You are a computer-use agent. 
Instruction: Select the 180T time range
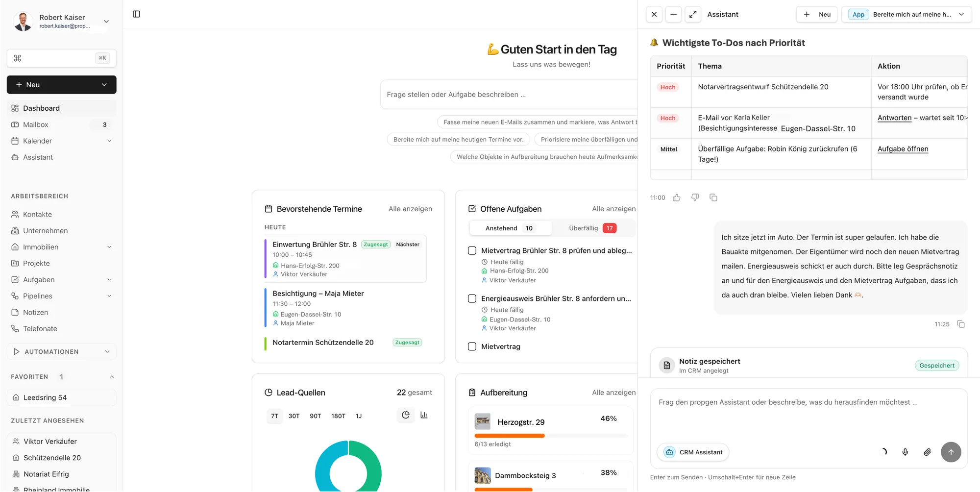[x=338, y=416]
